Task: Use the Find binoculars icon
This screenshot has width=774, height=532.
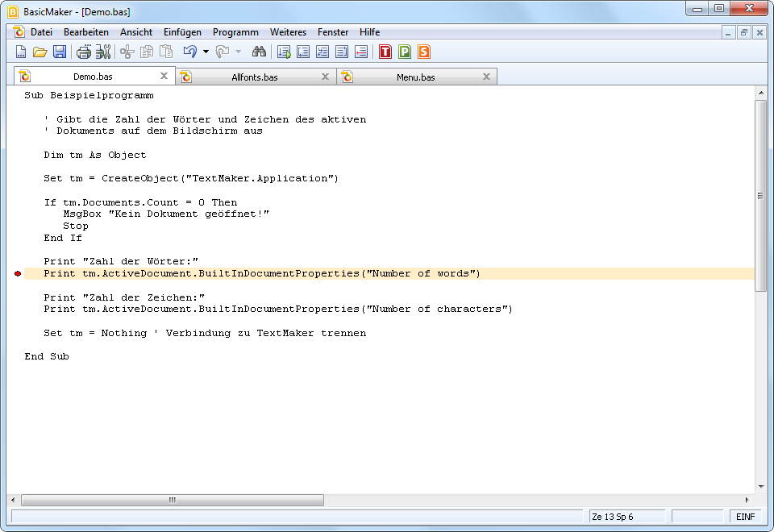Action: pos(260,51)
